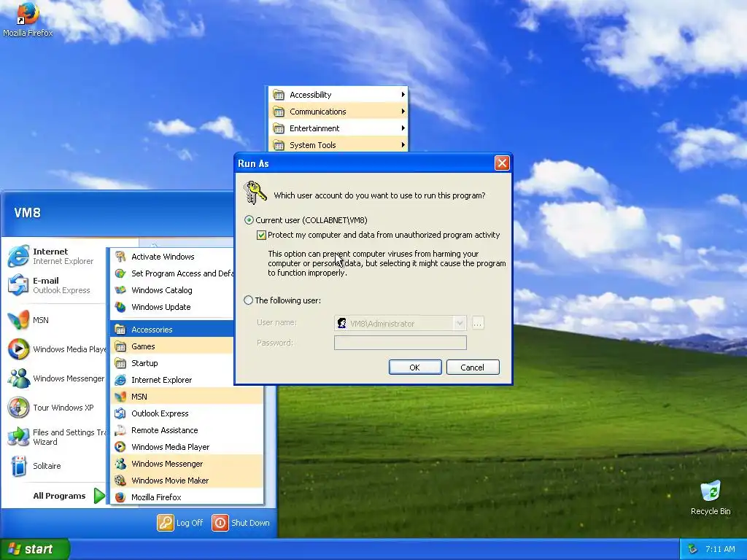Select the Current user radio button
The height and width of the screenshot is (560, 747).
(x=249, y=220)
